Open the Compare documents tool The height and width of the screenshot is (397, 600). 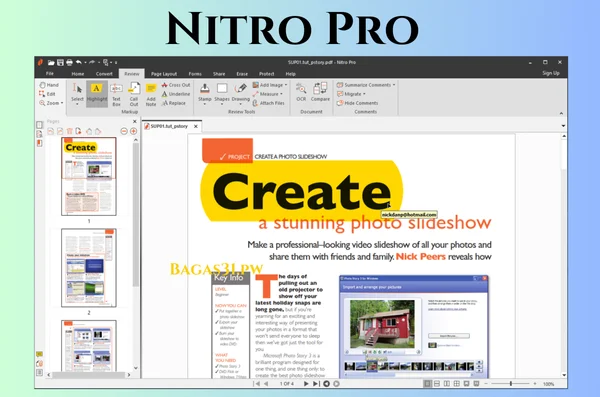(x=320, y=92)
